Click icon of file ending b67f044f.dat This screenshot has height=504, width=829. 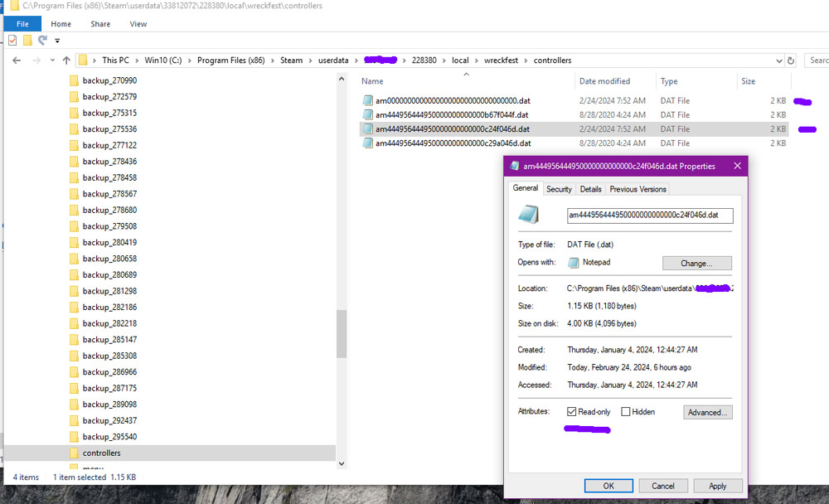367,114
